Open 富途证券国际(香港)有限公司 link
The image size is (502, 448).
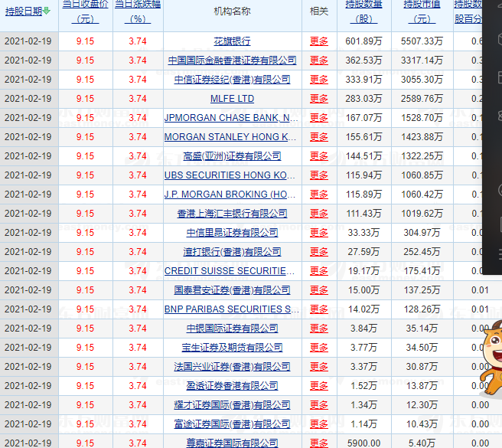[x=232, y=424]
